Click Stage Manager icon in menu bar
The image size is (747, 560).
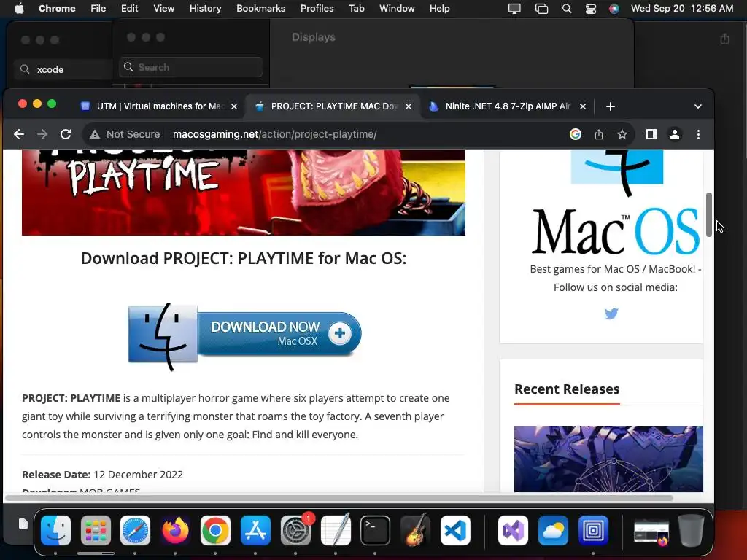click(x=542, y=9)
